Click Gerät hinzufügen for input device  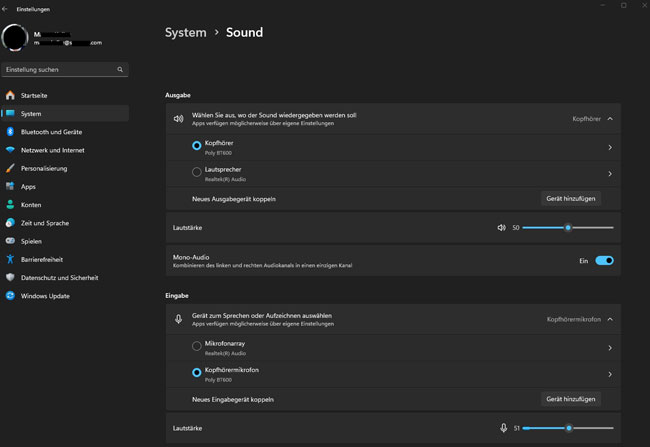pos(572,399)
